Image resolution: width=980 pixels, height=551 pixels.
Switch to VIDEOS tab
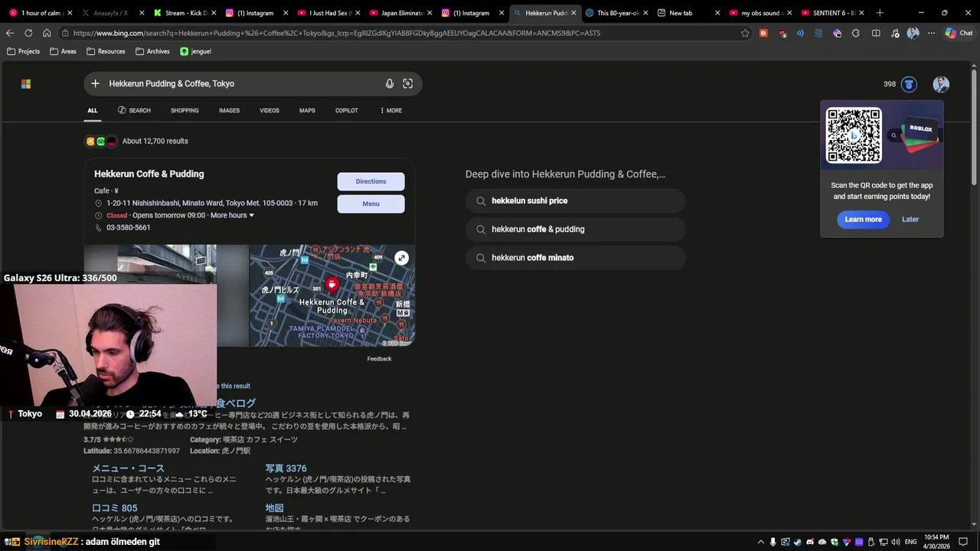tap(269, 110)
